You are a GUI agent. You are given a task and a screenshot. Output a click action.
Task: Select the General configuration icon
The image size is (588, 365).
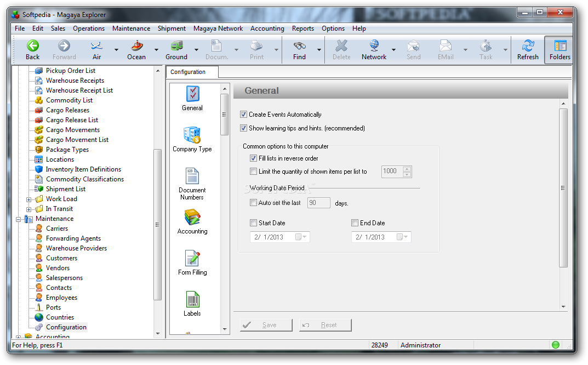tap(192, 94)
